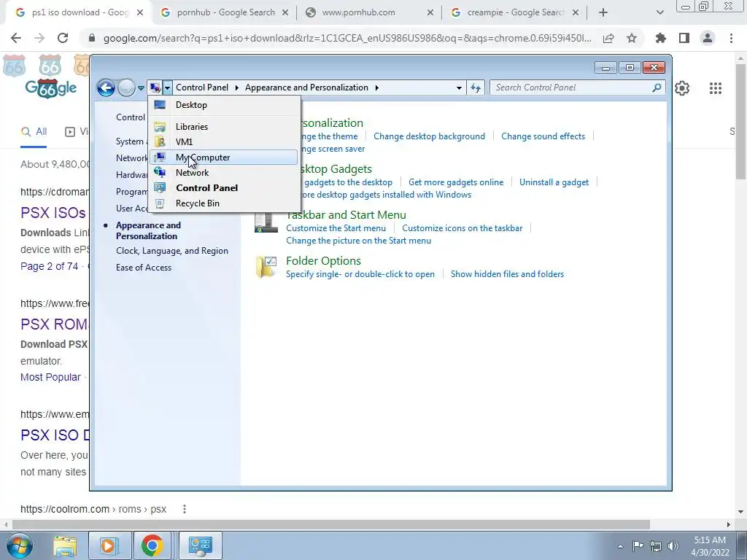Open Google apps grid icon
Image resolution: width=747 pixels, height=560 pixels.
tap(715, 88)
